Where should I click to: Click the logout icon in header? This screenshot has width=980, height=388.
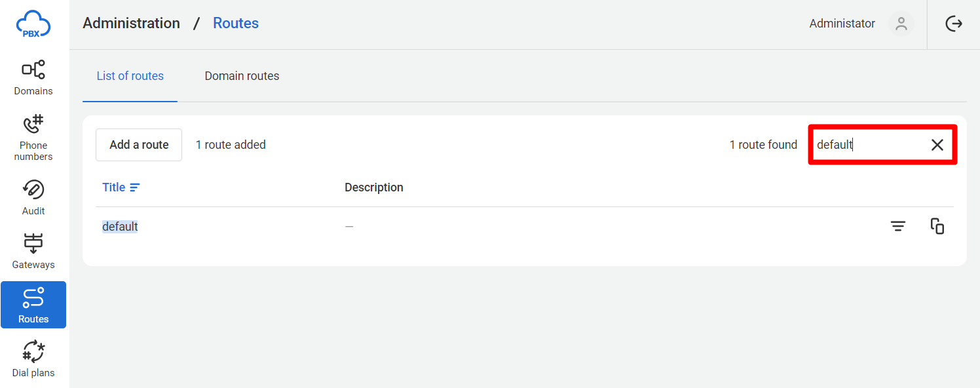(x=954, y=24)
